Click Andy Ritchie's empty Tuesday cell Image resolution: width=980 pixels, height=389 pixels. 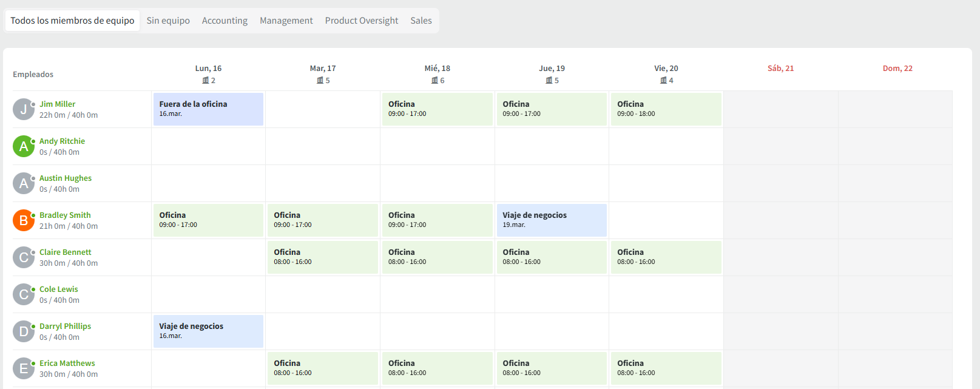click(323, 146)
